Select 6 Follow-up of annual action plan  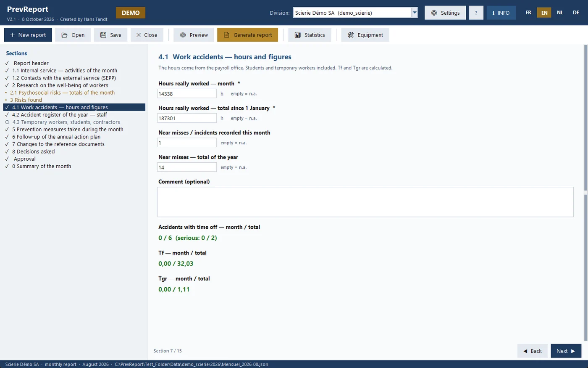(74, 137)
